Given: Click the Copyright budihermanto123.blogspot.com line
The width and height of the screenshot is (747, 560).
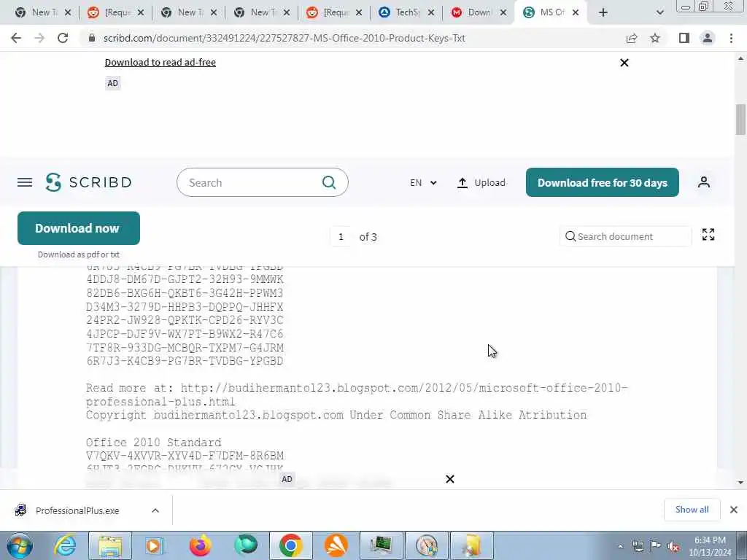Looking at the screenshot, I should (336, 415).
